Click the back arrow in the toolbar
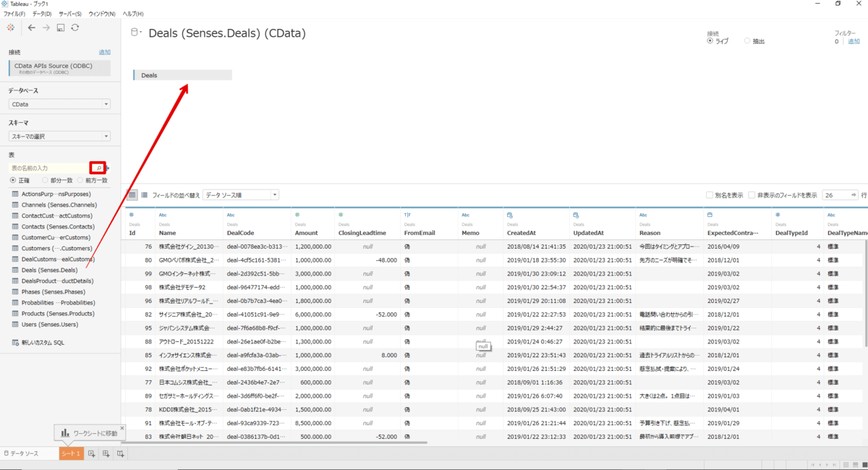 (x=32, y=27)
